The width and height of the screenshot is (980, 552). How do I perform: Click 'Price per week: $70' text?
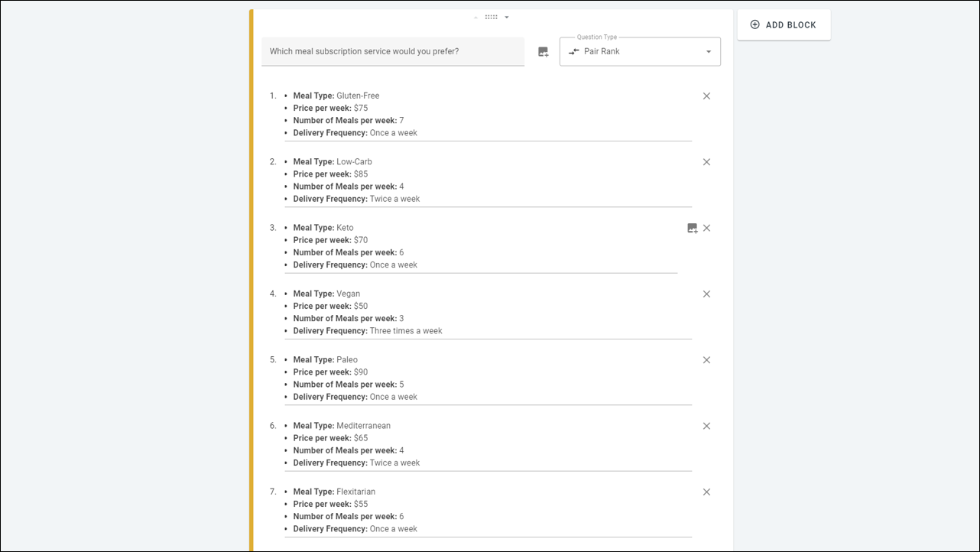tap(330, 240)
